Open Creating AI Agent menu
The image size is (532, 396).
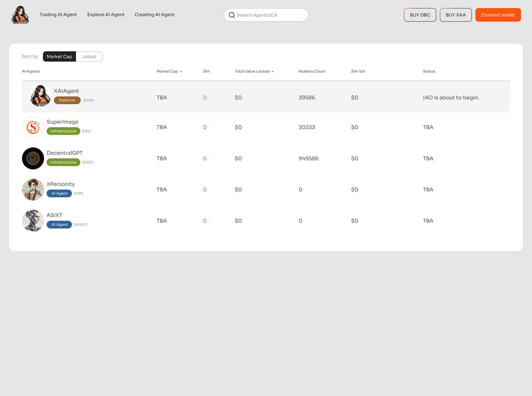(x=155, y=15)
